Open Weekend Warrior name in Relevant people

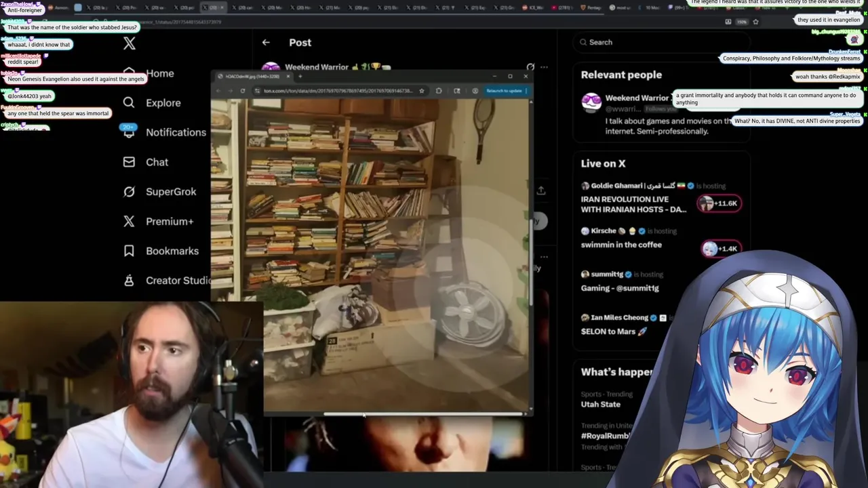coord(637,98)
